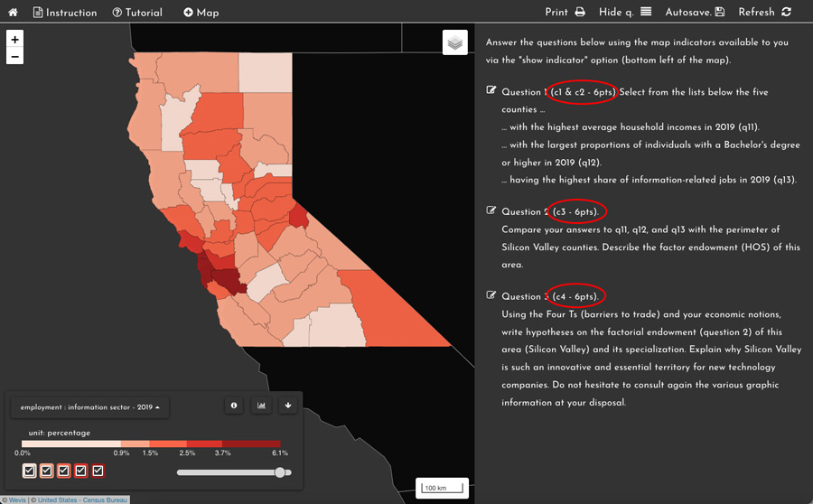Click the layer opacity slider handle

(x=280, y=472)
